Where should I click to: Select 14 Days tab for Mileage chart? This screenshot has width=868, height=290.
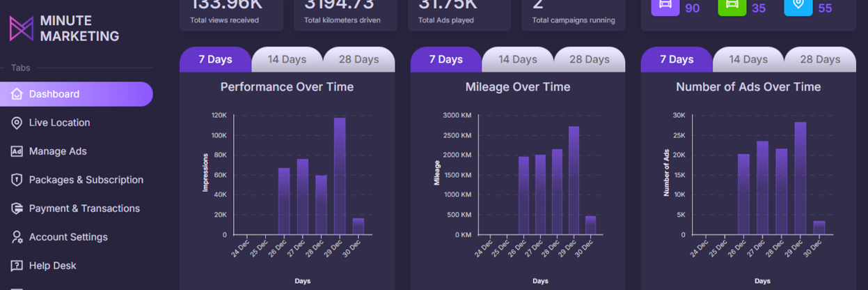click(x=518, y=59)
